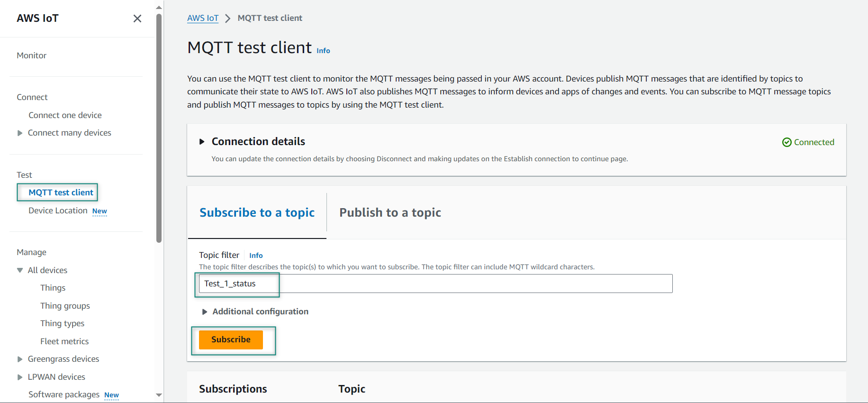Open MQTT test client in sidebar
The height and width of the screenshot is (403, 868).
pyautogui.click(x=61, y=192)
